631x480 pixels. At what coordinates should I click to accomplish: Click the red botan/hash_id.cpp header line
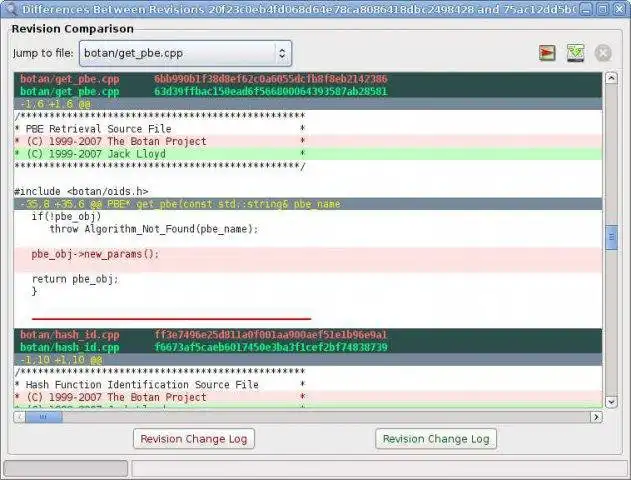308,335
